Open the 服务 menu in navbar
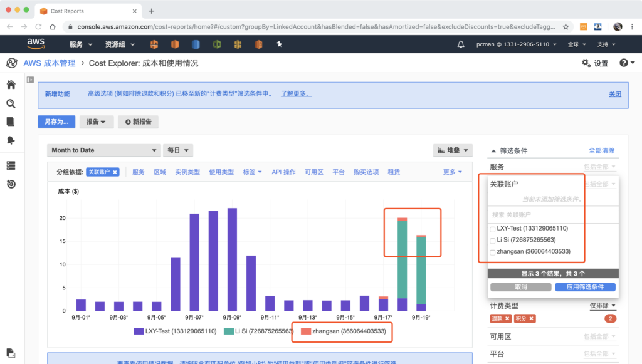 (81, 44)
